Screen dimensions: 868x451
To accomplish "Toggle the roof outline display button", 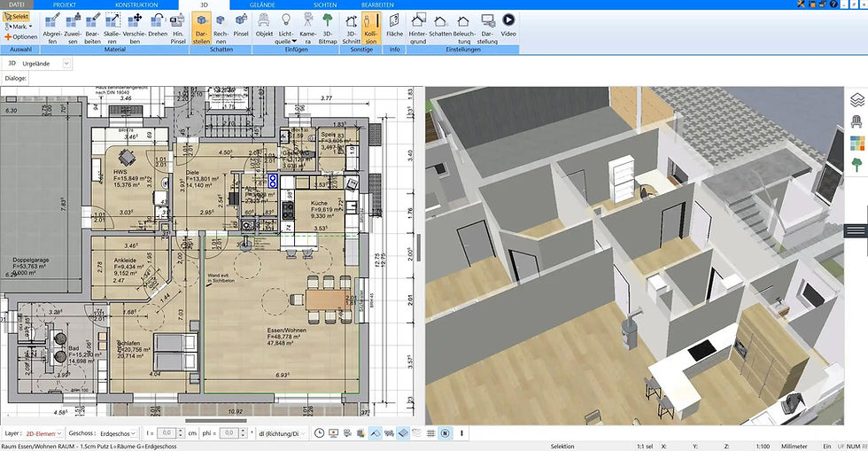I will pyautogui.click(x=375, y=433).
